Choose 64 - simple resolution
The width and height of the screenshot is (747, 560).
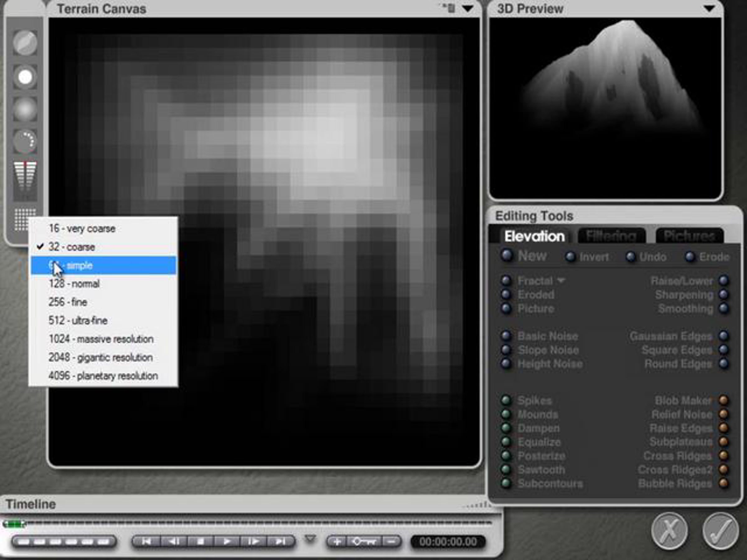(x=104, y=265)
